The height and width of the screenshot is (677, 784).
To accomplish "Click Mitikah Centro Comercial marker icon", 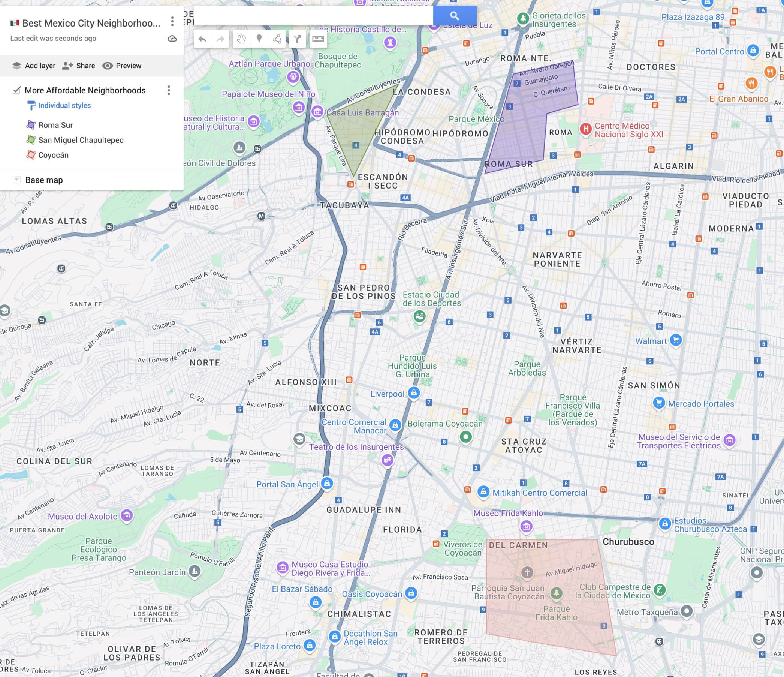I will coord(483,491).
